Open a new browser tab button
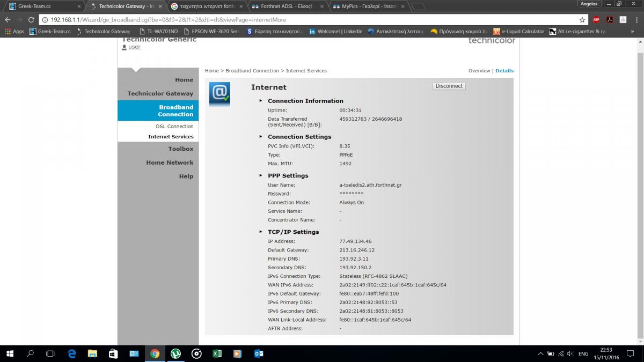This screenshot has width=644, height=362. point(418,6)
